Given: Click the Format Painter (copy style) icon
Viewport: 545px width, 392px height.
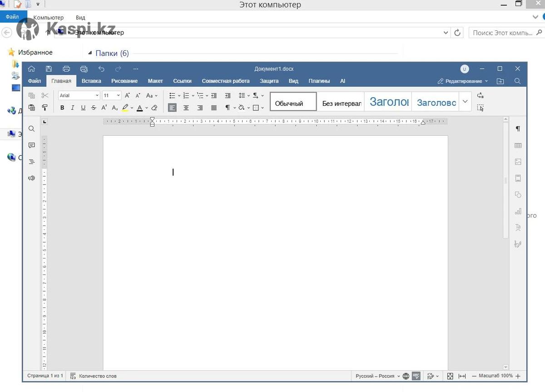Looking at the screenshot, I should (45, 108).
